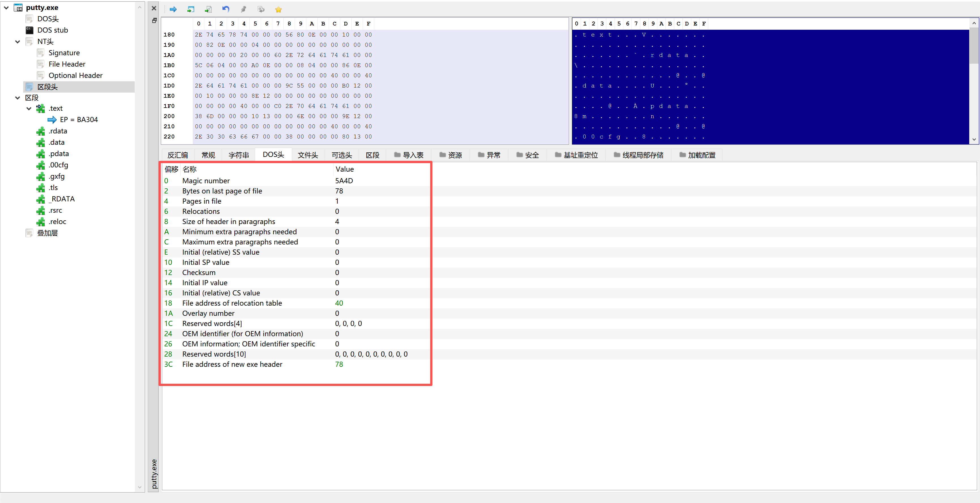Select the EP = BA304 entry

coord(79,120)
